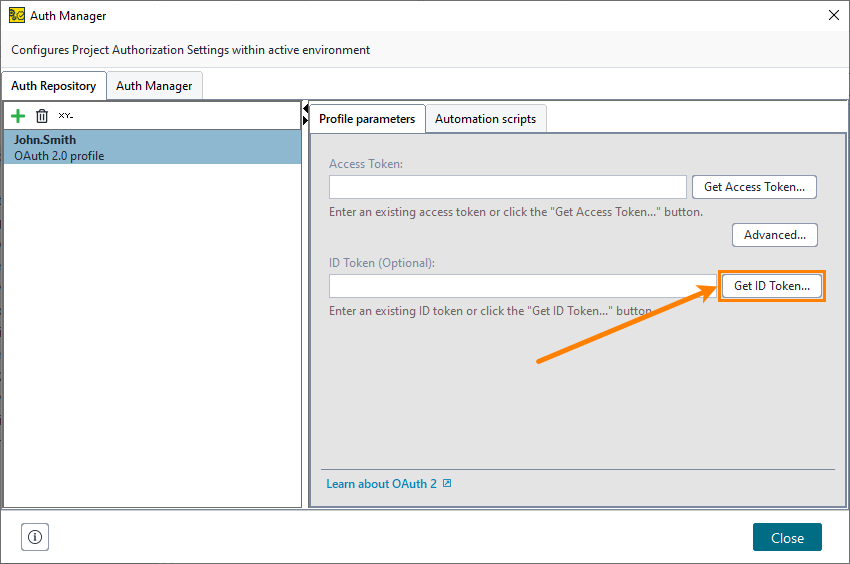Collapse left panel with the left-pointing splitter arrow
Screen dimensions: 850x564
[305, 108]
